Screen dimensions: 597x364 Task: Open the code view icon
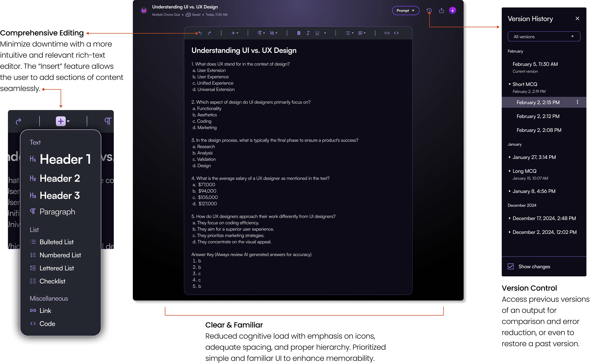pyautogui.click(x=396, y=33)
